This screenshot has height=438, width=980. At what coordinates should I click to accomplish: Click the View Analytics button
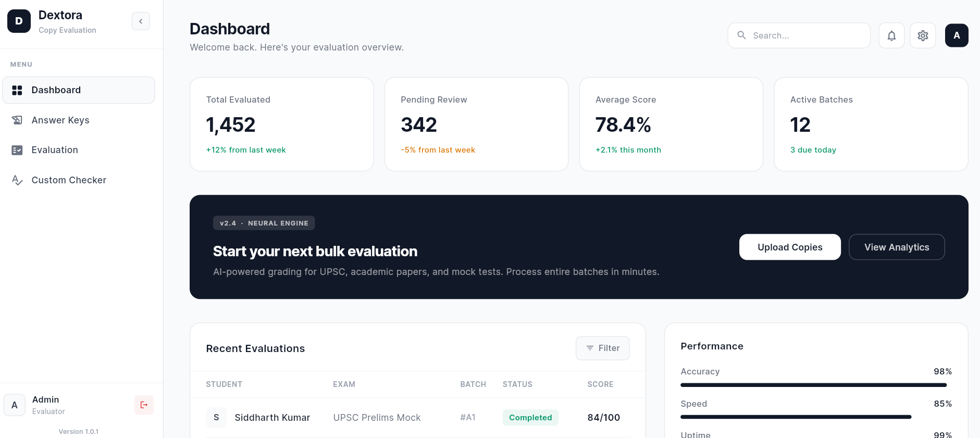897,247
